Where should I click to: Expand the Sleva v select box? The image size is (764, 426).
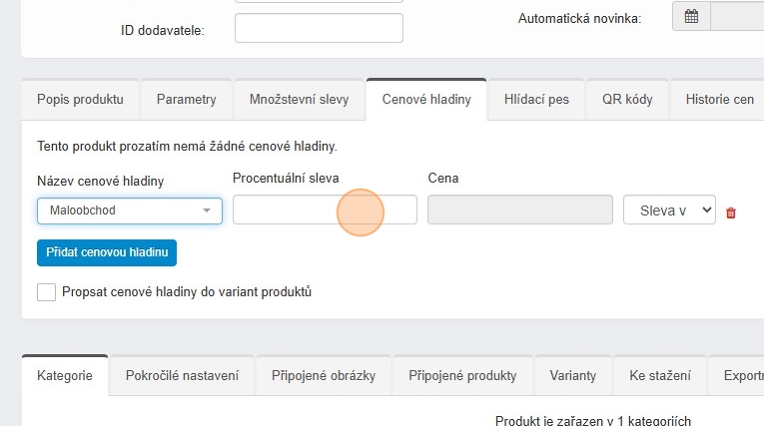pos(669,210)
